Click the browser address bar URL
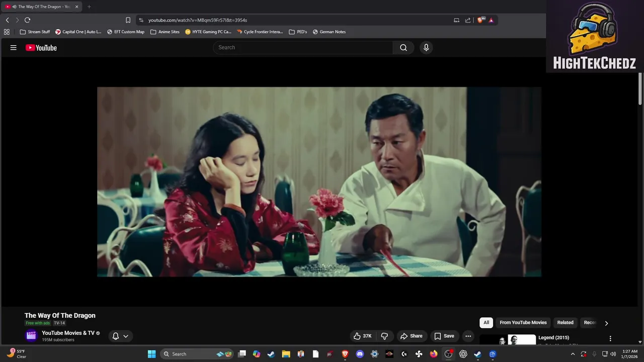The width and height of the screenshot is (644, 362). click(x=198, y=20)
